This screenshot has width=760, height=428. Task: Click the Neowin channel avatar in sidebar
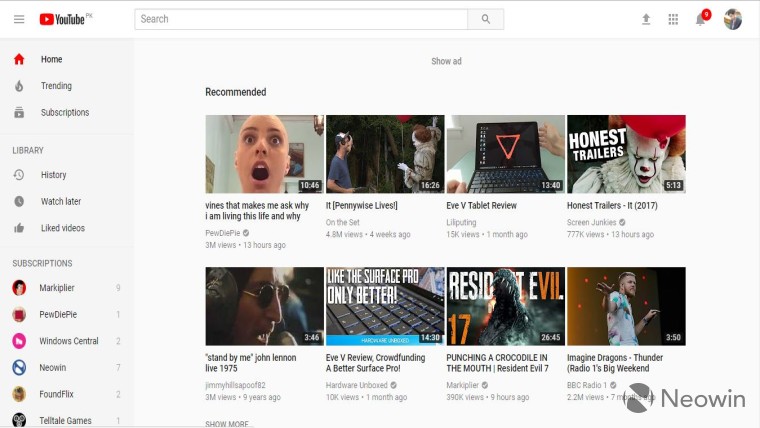19,367
